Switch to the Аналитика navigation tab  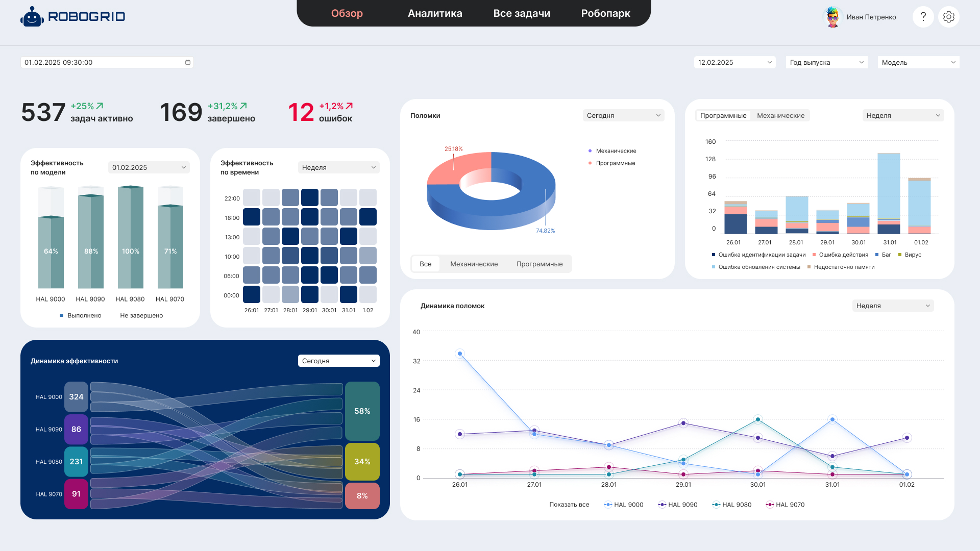pyautogui.click(x=435, y=13)
